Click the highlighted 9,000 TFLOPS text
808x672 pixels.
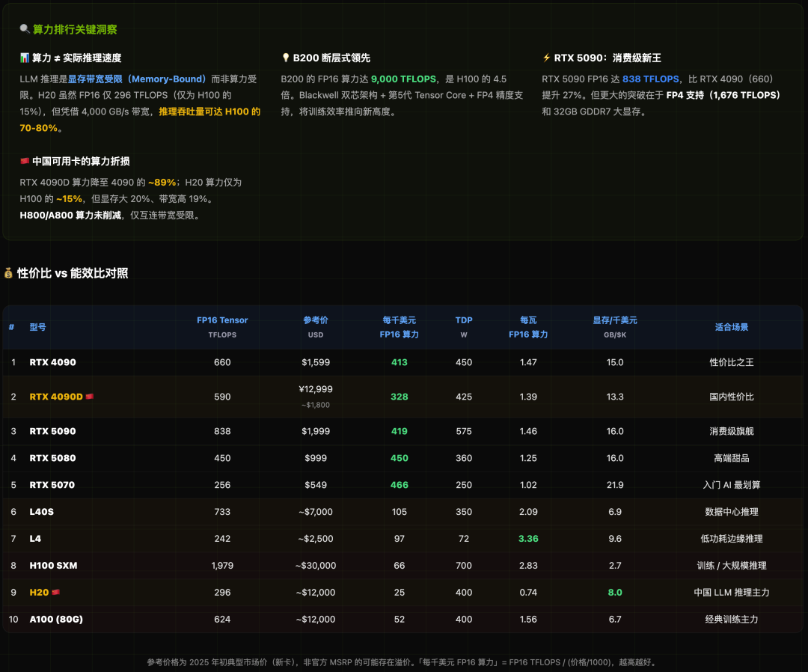[403, 79]
